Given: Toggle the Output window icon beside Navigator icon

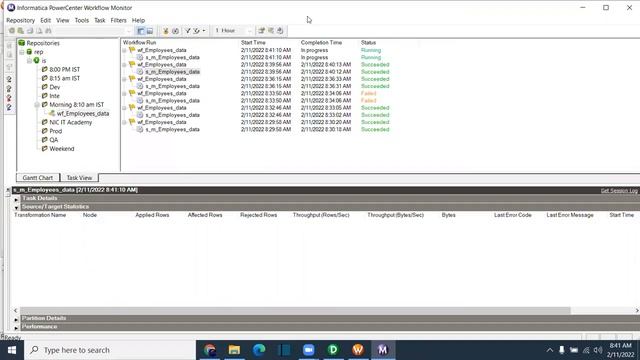Looking at the screenshot, I should pos(150,31).
